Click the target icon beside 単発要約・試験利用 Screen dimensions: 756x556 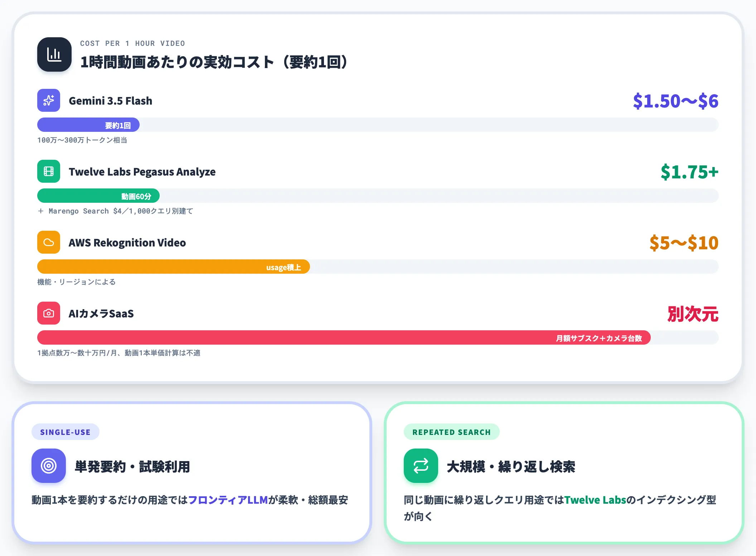tap(49, 466)
